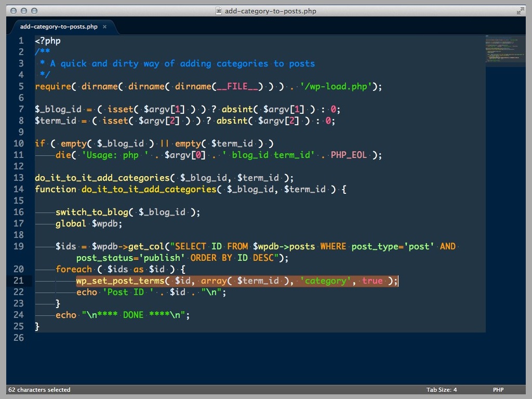Click '$argv[2]' inside isset on line 8
Image resolution: width=532 pixels, height=399 pixels.
point(159,121)
